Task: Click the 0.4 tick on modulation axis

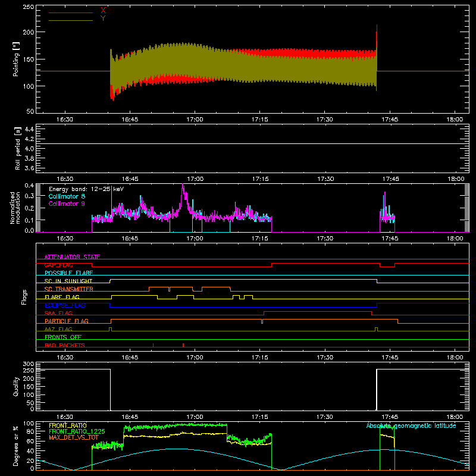Action: tap(29, 186)
